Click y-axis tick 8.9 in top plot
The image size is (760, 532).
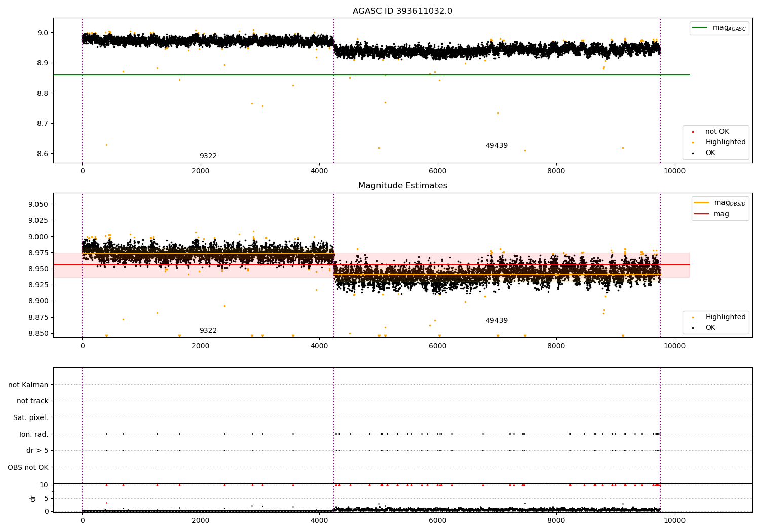[x=42, y=63]
